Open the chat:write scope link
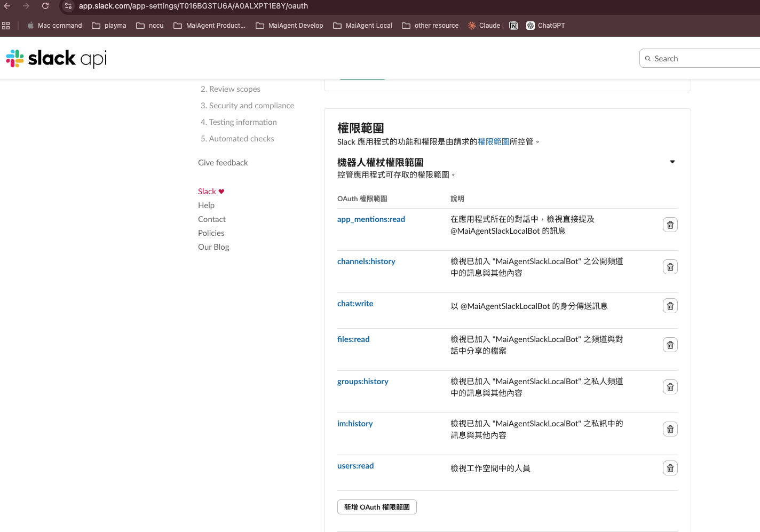Viewport: 760px width, 532px height. 355,304
